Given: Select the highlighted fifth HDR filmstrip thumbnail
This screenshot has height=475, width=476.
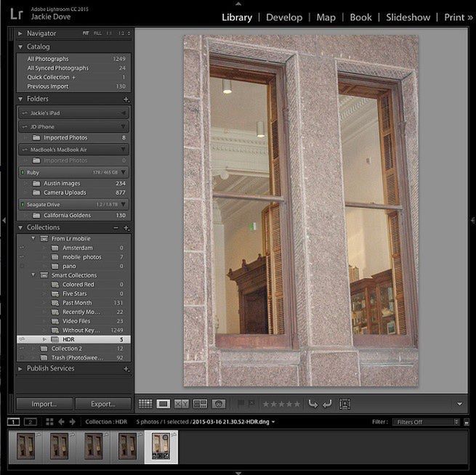Looking at the screenshot, I should pos(161,447).
